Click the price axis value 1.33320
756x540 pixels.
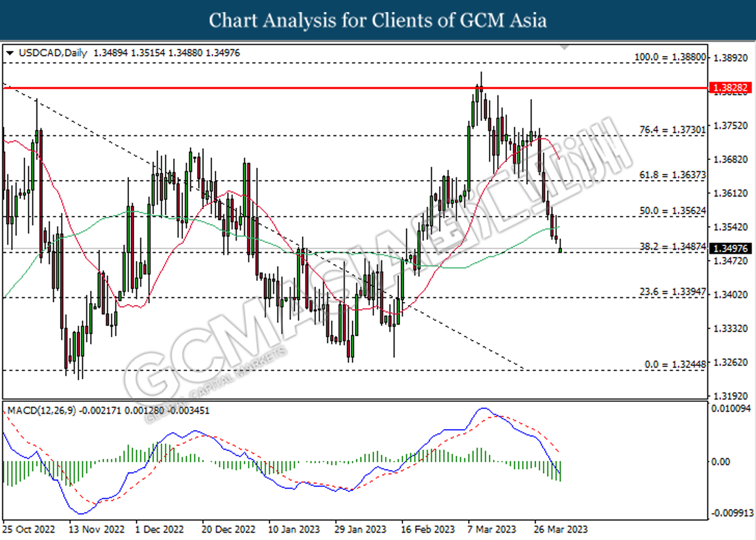click(731, 328)
